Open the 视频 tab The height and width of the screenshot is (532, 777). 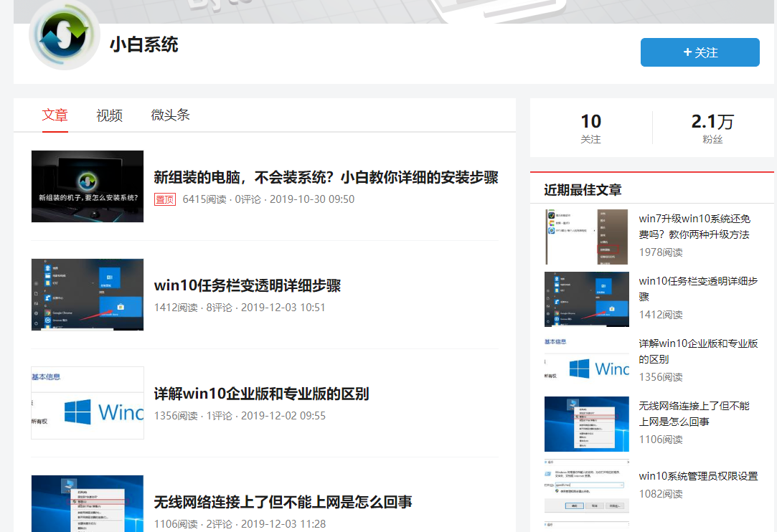(x=109, y=115)
